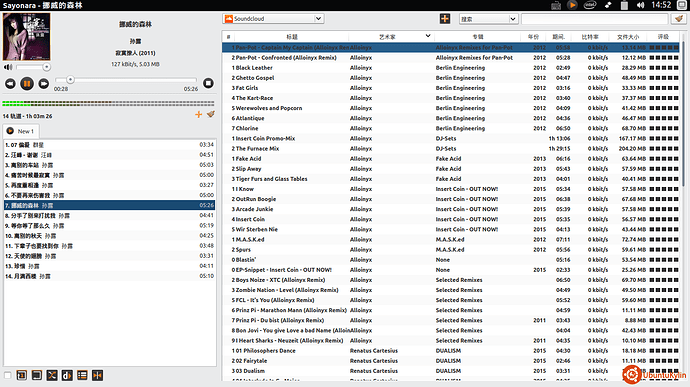
Task: Mute audio via speaker icon under album cover
Action: (8, 67)
